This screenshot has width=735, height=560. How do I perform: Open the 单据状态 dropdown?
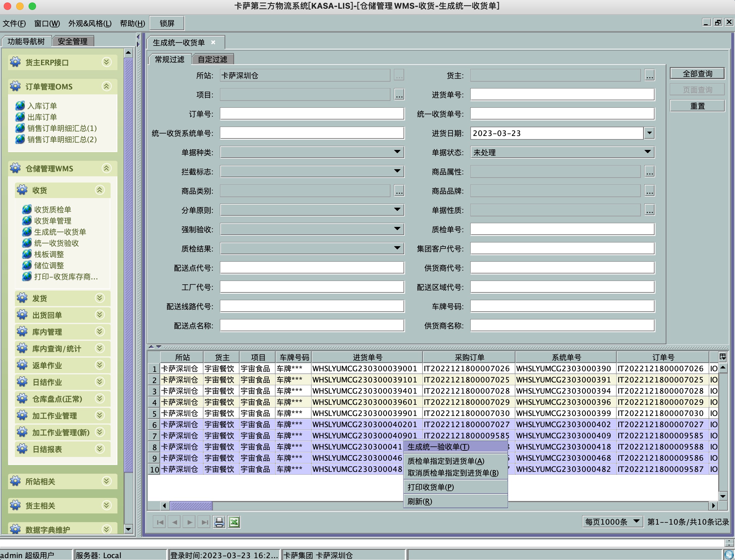[x=647, y=152]
